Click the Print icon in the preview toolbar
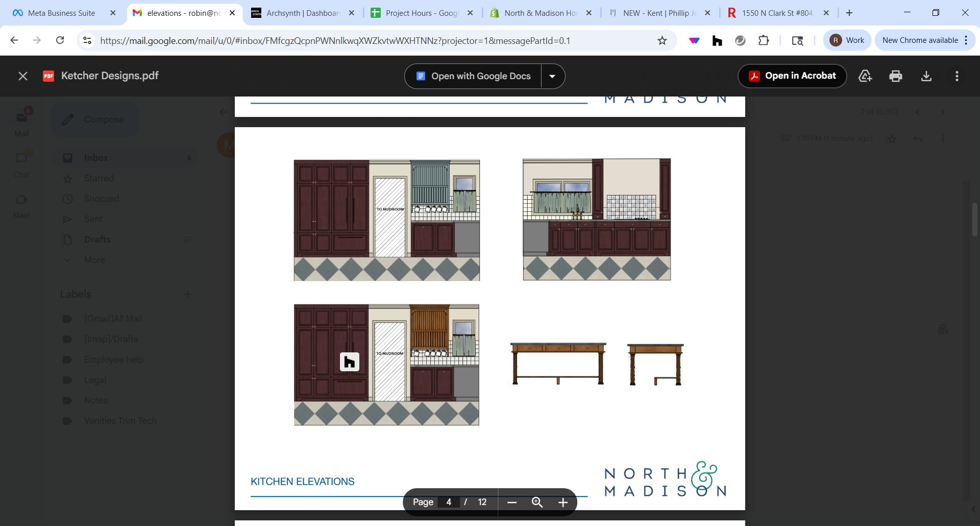Screen dimensions: 980x526 pos(895,76)
